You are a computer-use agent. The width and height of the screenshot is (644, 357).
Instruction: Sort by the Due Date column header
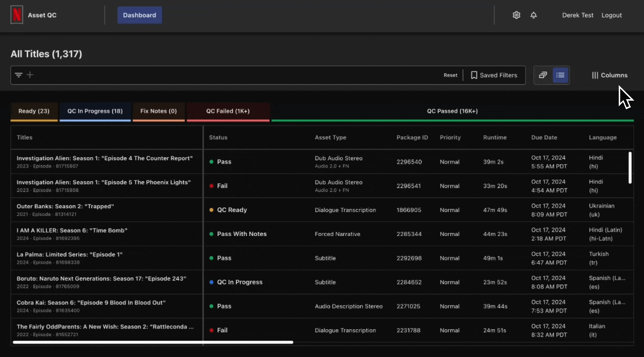[x=544, y=137]
